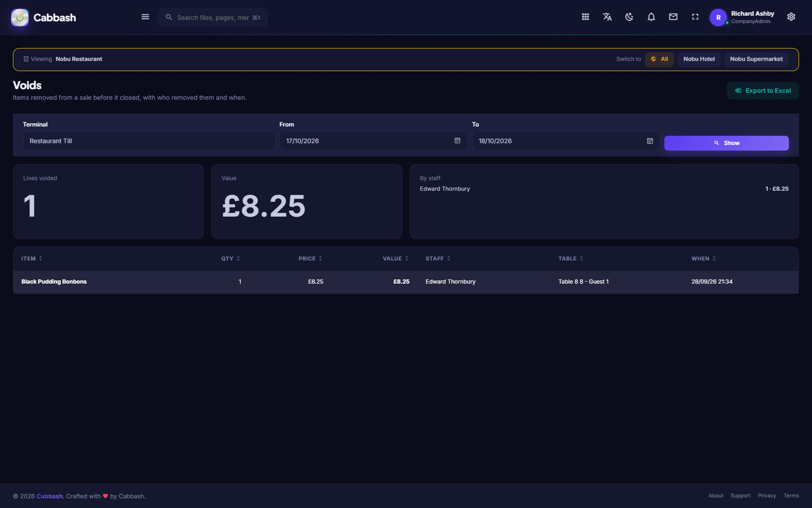Sort by TABLE column
812x508 pixels.
click(x=571, y=259)
